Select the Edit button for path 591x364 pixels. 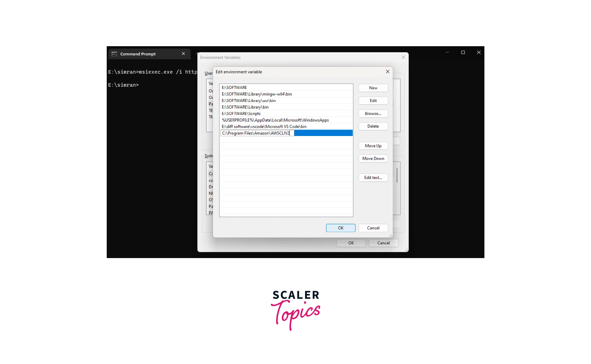click(373, 100)
